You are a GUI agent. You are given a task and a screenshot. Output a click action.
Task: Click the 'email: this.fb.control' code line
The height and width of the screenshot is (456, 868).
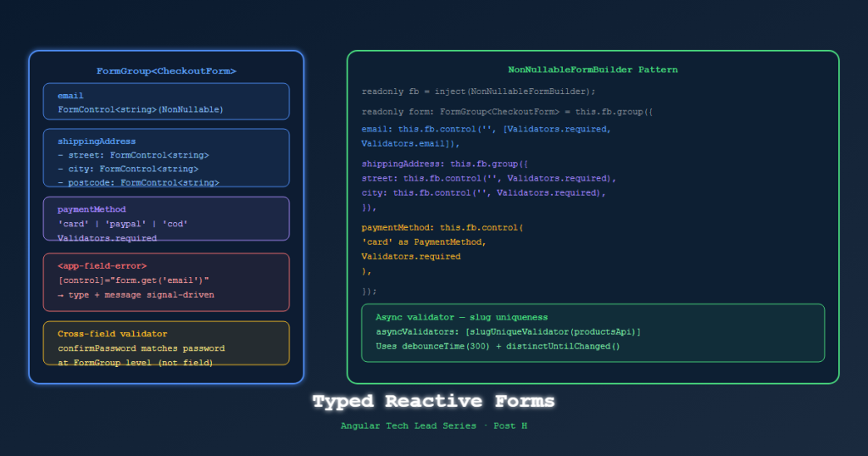pos(486,129)
